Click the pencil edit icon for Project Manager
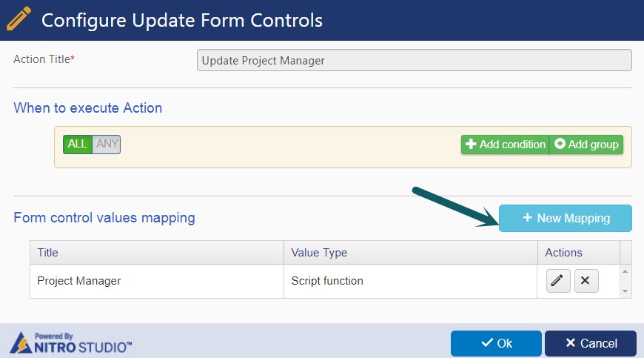 (557, 281)
